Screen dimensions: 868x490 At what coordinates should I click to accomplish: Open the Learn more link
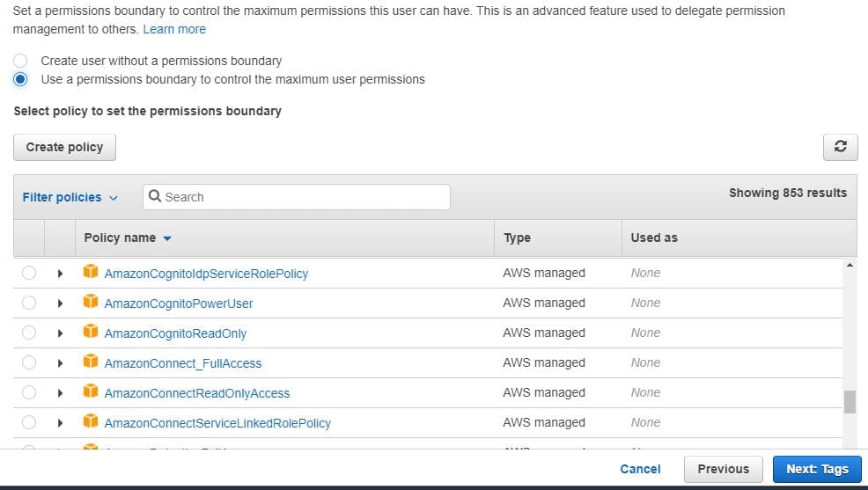click(174, 29)
